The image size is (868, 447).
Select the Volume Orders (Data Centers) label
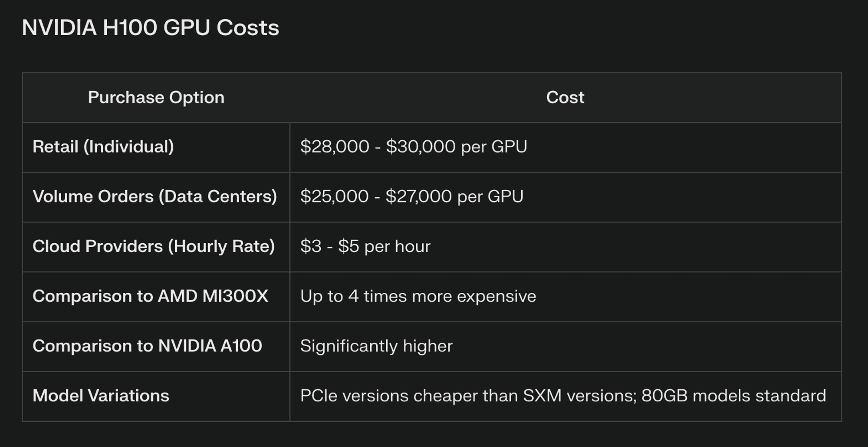(155, 196)
